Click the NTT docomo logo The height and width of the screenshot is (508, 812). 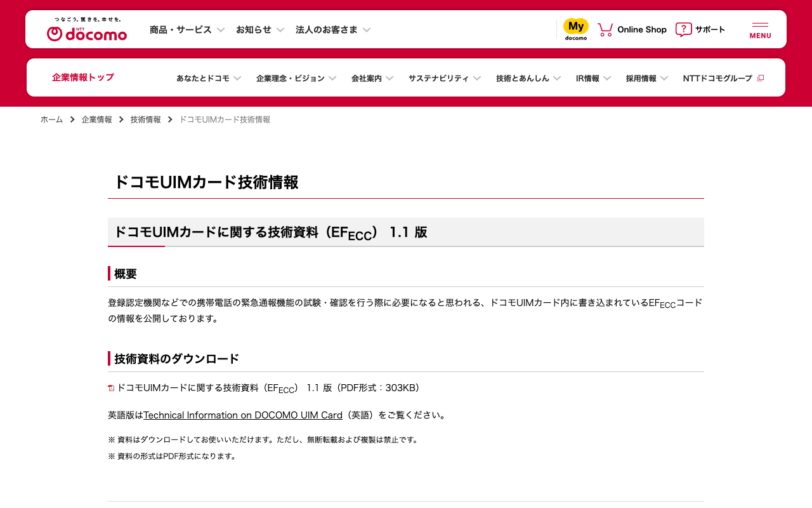click(x=87, y=29)
